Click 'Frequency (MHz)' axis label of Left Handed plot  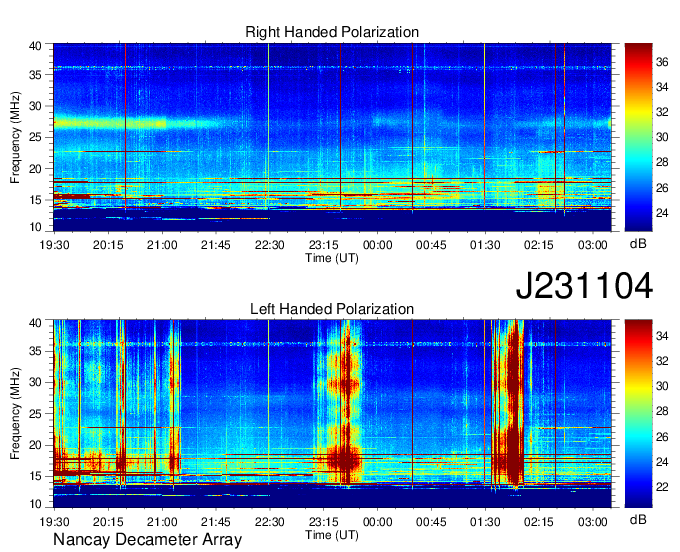coord(15,414)
